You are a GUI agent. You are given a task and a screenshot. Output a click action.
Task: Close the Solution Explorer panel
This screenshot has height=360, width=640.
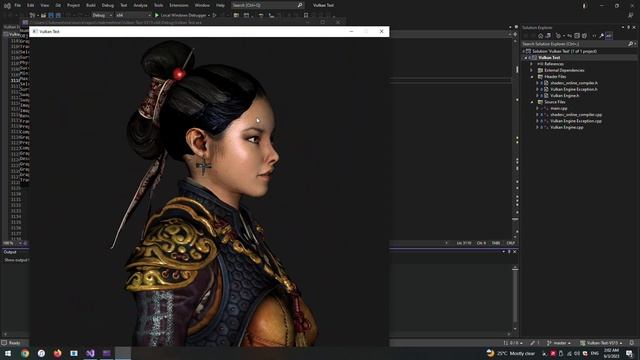click(634, 27)
